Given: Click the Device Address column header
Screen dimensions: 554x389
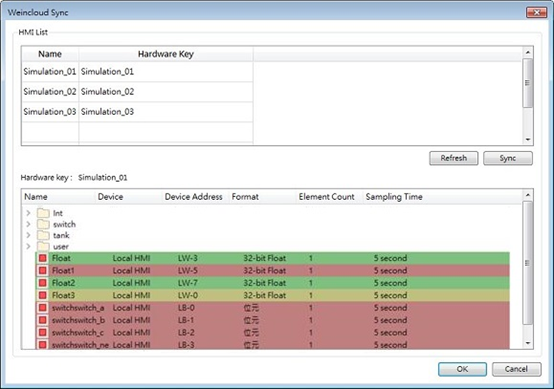Looking at the screenshot, I should (x=195, y=197).
